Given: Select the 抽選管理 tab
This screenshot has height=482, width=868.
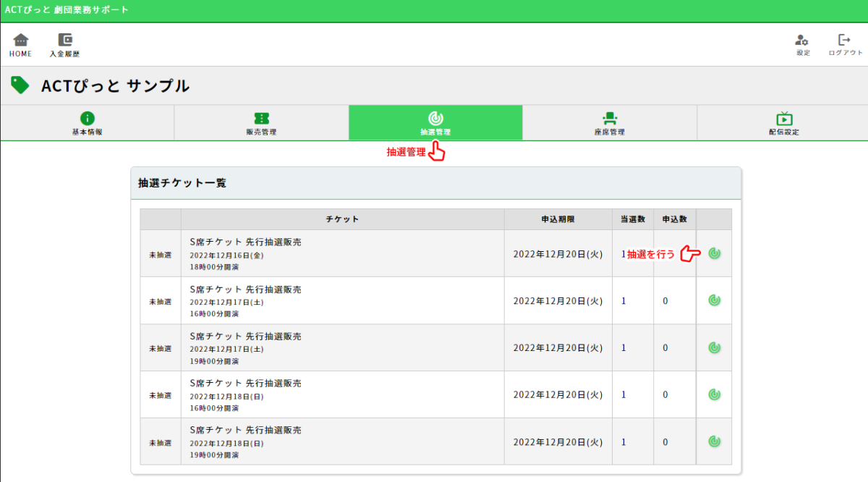Looking at the screenshot, I should (x=435, y=123).
